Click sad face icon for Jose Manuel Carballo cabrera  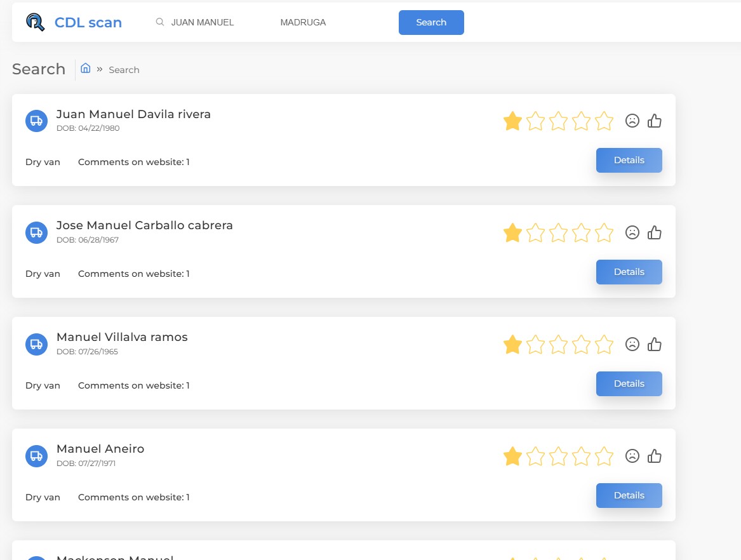[x=632, y=232]
